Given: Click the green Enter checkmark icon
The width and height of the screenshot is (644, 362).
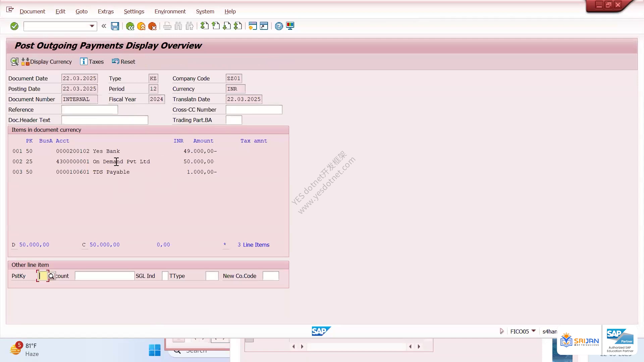Looking at the screenshot, I should [x=14, y=26].
